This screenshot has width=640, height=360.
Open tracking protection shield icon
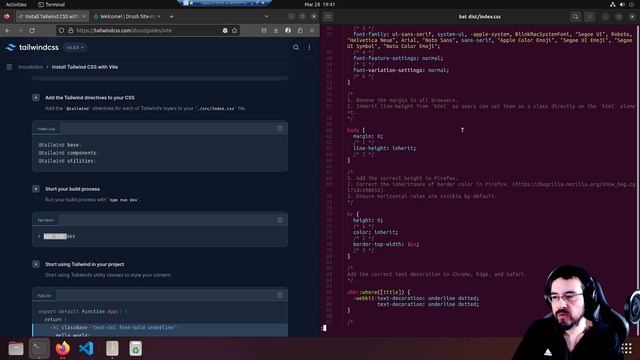click(61, 31)
